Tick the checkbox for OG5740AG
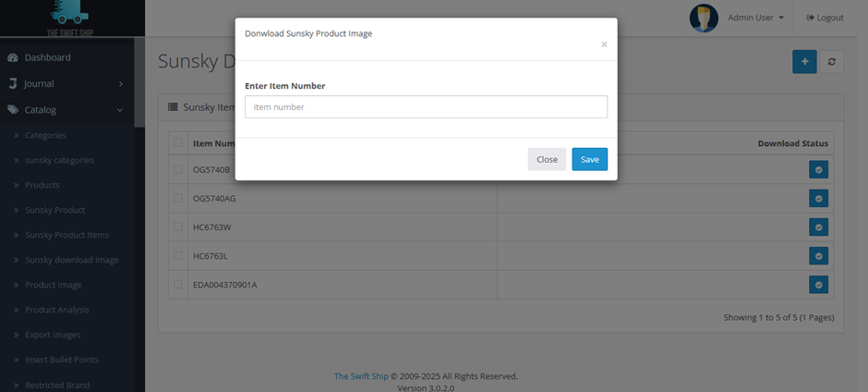This screenshot has width=868, height=392. click(x=177, y=199)
